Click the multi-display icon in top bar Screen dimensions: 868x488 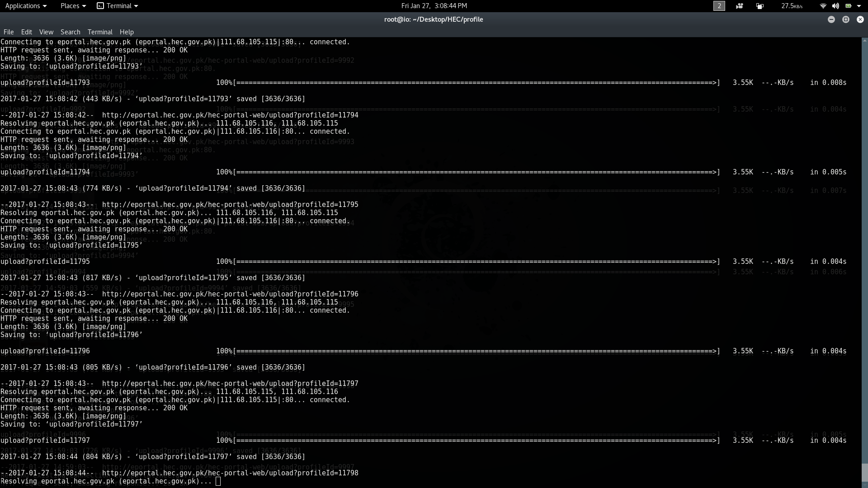(x=760, y=6)
